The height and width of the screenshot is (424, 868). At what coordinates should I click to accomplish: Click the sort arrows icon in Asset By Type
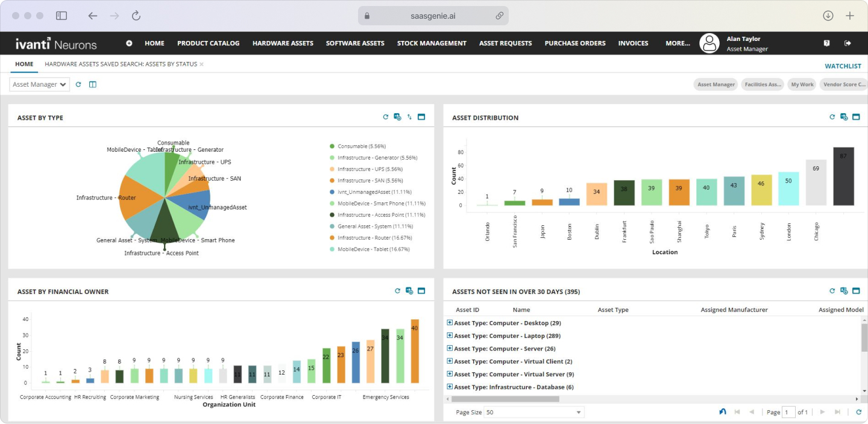point(409,117)
